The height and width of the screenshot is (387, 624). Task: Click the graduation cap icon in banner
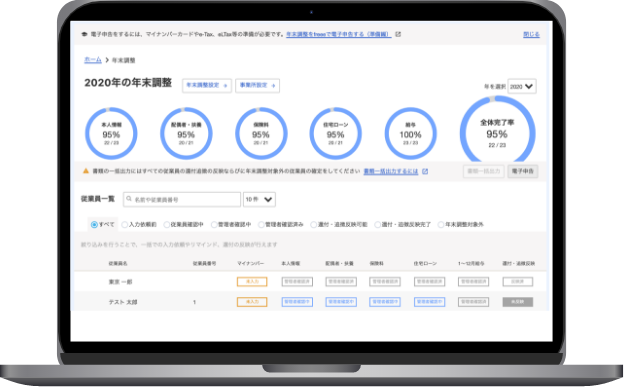[84, 34]
